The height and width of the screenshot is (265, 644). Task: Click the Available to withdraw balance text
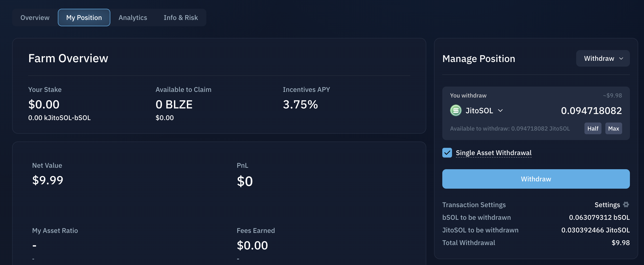click(x=510, y=129)
